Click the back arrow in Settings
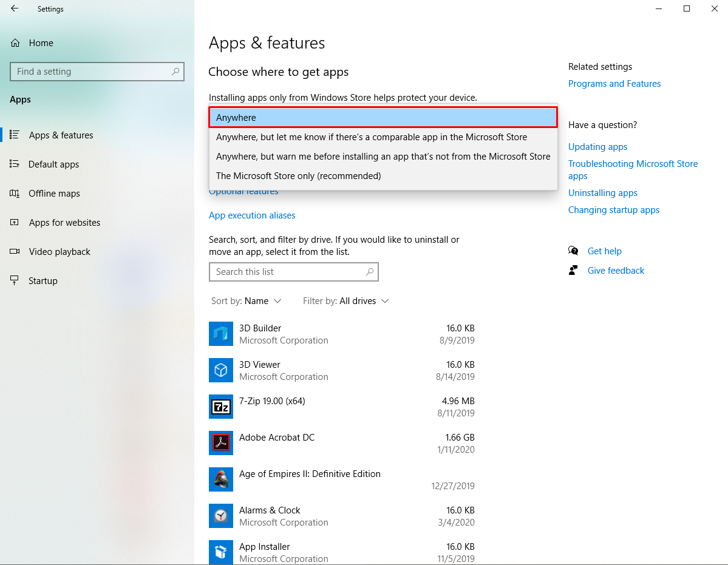 pos(15,8)
